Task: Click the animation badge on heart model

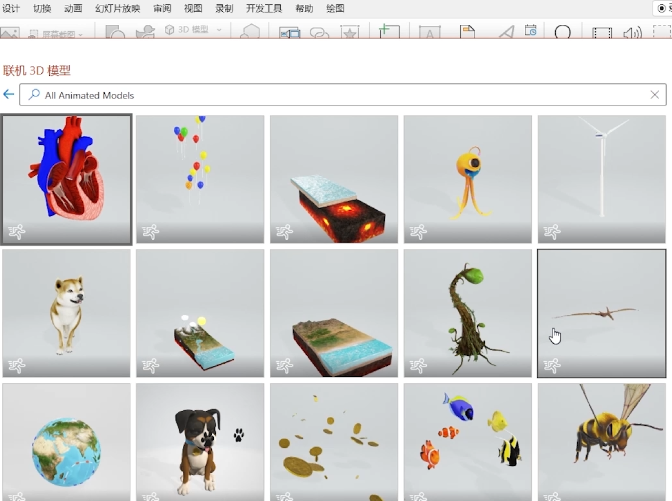Action: (x=17, y=232)
